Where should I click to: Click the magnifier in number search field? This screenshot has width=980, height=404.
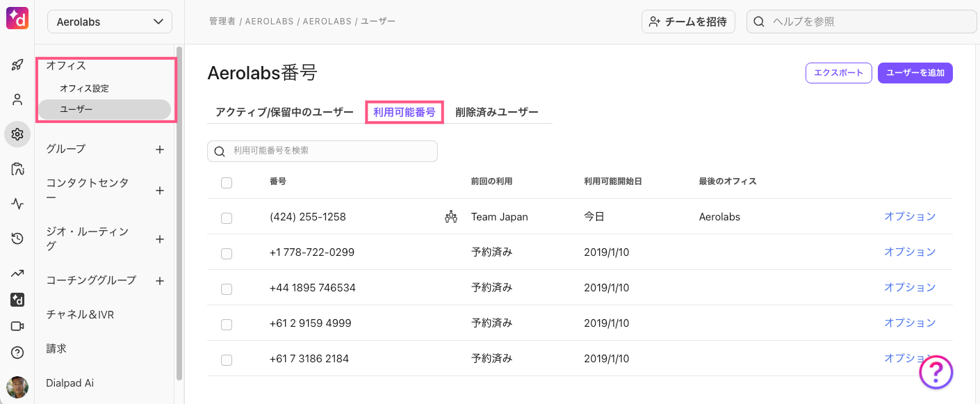point(220,152)
